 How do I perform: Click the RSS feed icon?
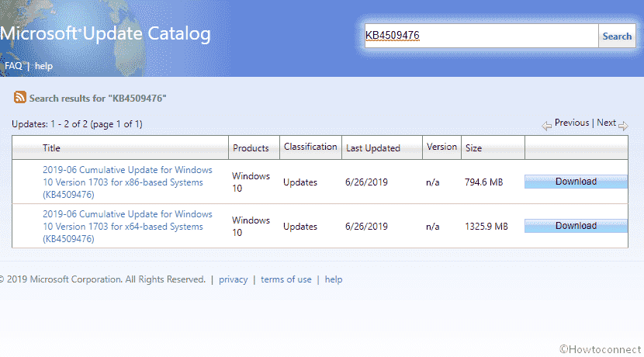pos(19,97)
